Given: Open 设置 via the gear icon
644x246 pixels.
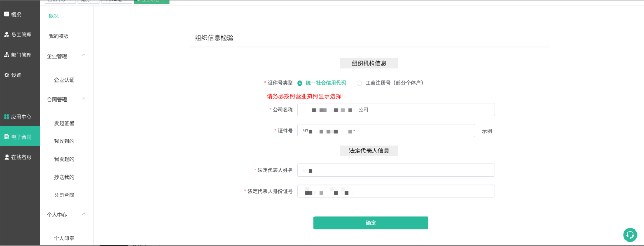Looking at the screenshot, I should coord(6,75).
